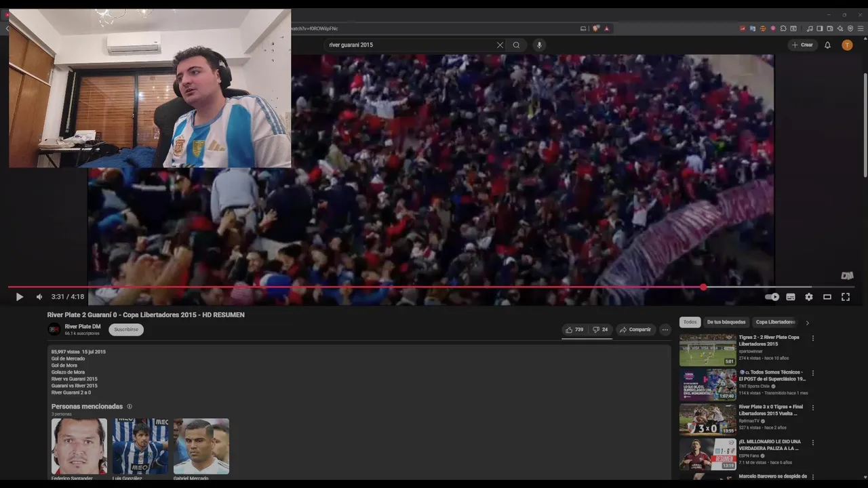The image size is (868, 488).
Task: Seek using the red progress bar handle
Action: (704, 287)
